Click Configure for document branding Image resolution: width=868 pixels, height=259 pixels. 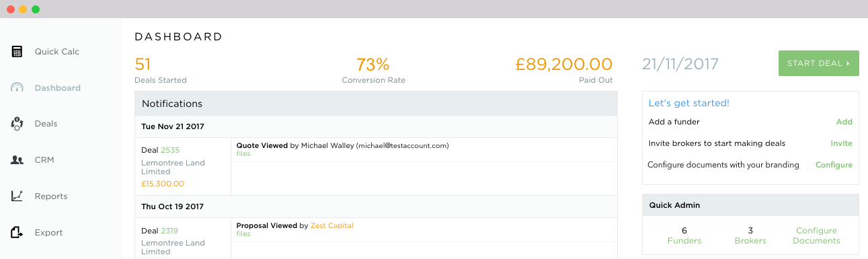[834, 165]
